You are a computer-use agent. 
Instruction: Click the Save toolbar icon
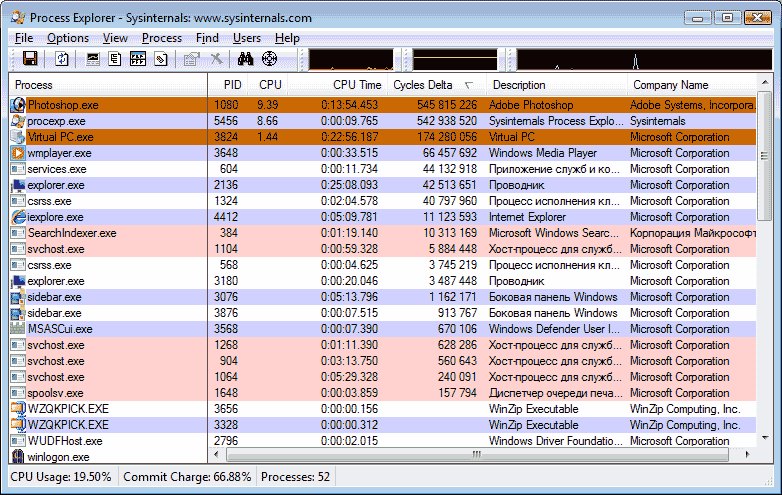[x=30, y=59]
